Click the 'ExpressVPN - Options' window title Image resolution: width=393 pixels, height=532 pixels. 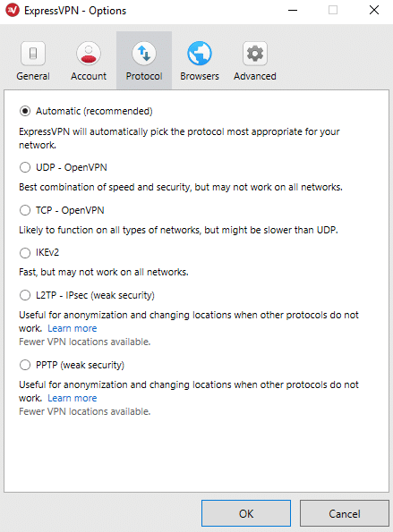click(75, 11)
